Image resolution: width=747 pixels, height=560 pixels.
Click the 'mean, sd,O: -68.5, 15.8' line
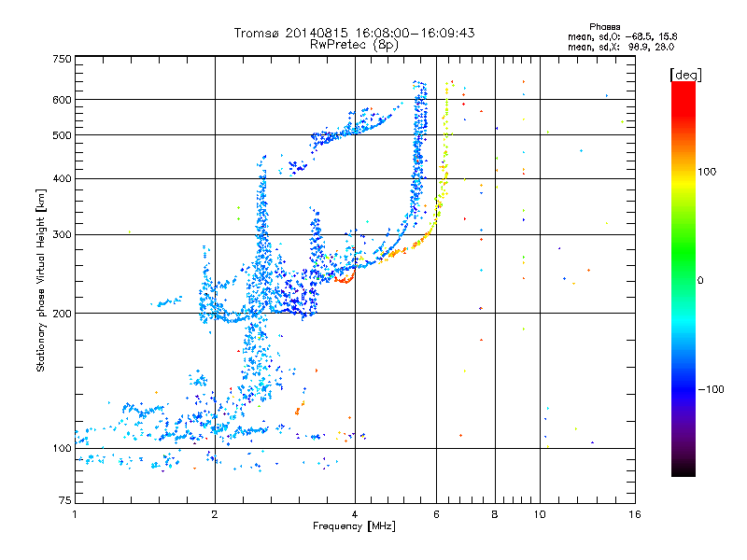click(x=622, y=36)
